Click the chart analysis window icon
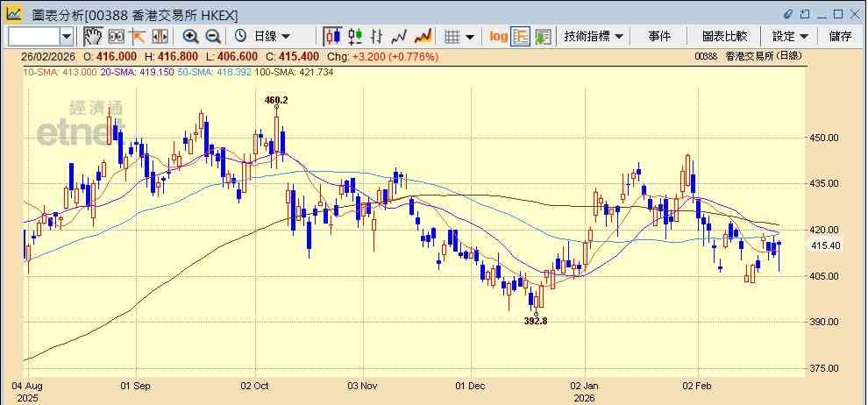The image size is (868, 405). [x=14, y=14]
